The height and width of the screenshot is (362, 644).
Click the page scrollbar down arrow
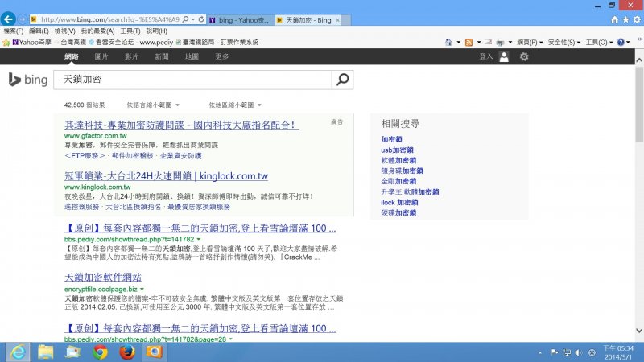tap(639, 331)
